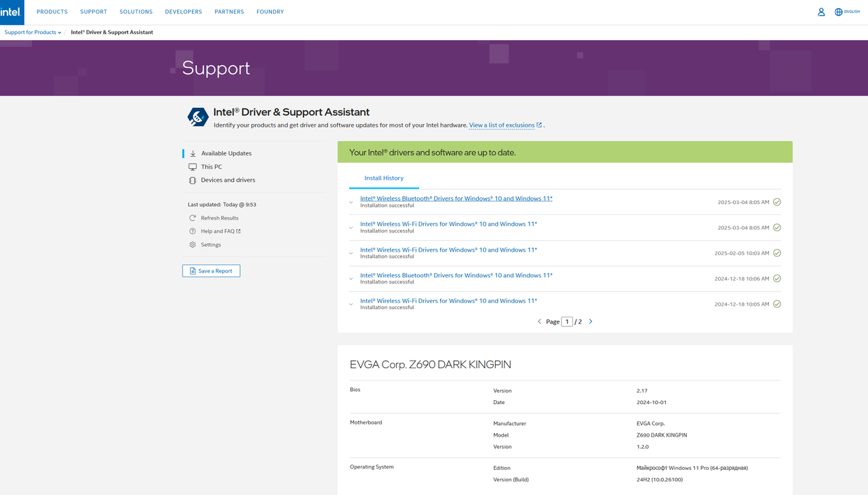
Task: Open the SOLUTIONS menu
Action: [x=136, y=12]
